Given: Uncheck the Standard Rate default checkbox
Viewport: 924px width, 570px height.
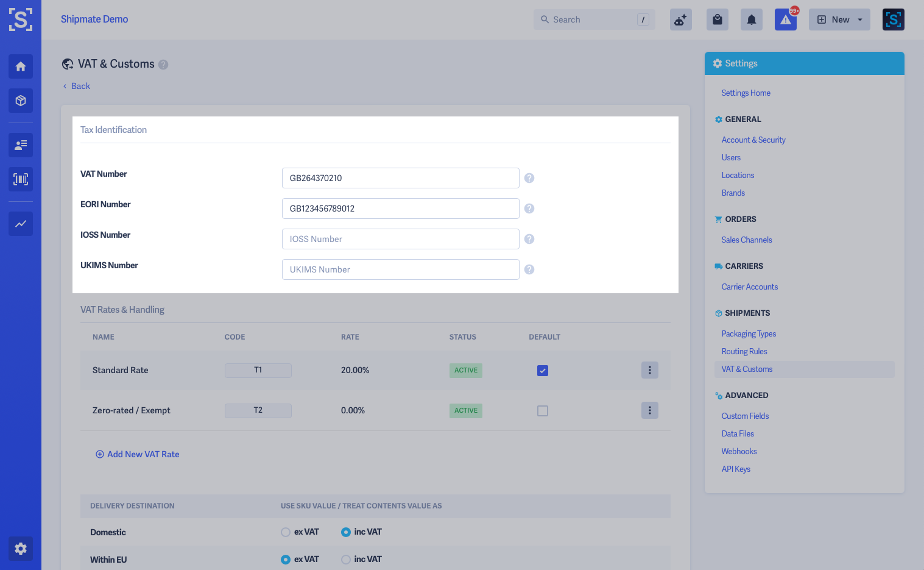Looking at the screenshot, I should click(543, 371).
